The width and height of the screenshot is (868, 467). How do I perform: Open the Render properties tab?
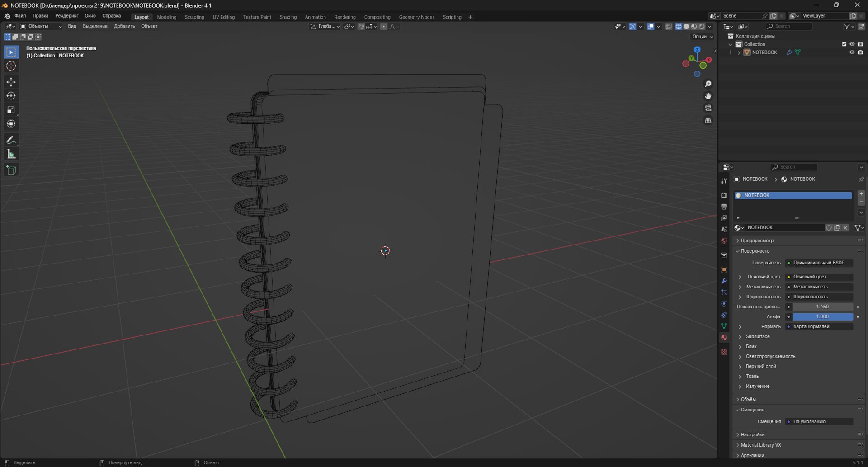724,195
